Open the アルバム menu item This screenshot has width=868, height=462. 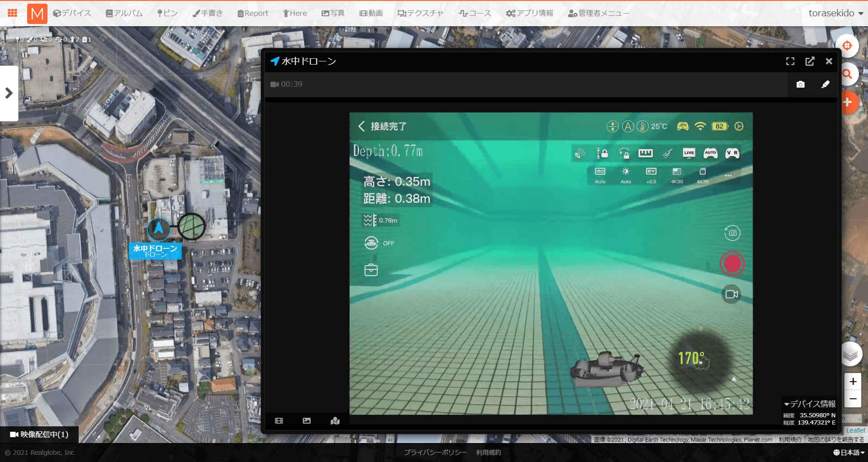point(124,13)
